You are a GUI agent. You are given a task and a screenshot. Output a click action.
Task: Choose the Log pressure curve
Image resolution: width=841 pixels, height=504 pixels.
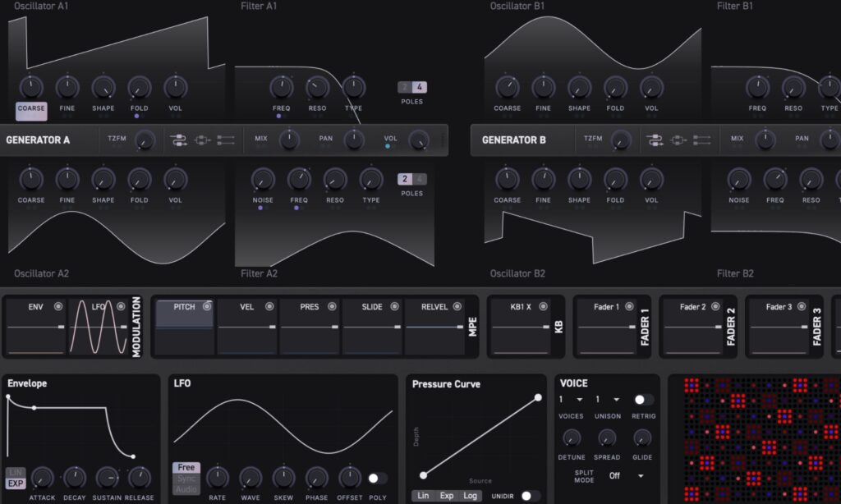click(471, 496)
